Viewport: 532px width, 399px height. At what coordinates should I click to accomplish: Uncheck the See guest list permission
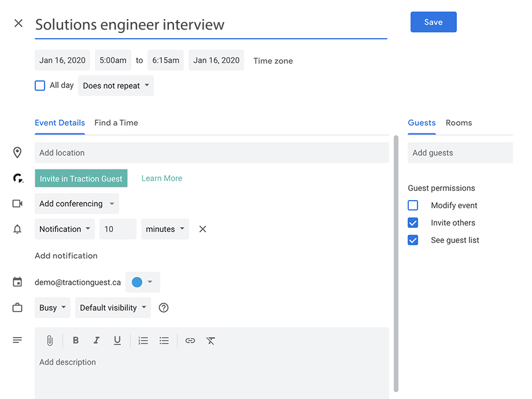(x=413, y=240)
